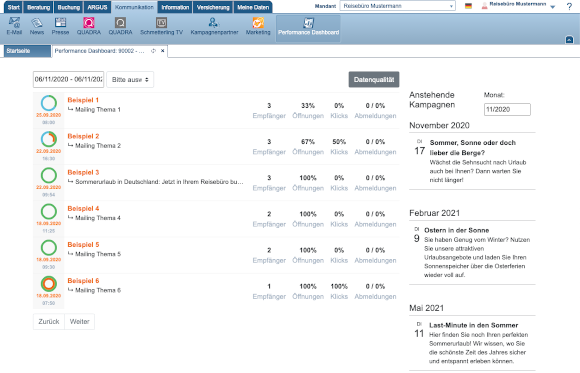Switch to the Start menu tab
This screenshot has width=580, height=373.
pos(14,7)
